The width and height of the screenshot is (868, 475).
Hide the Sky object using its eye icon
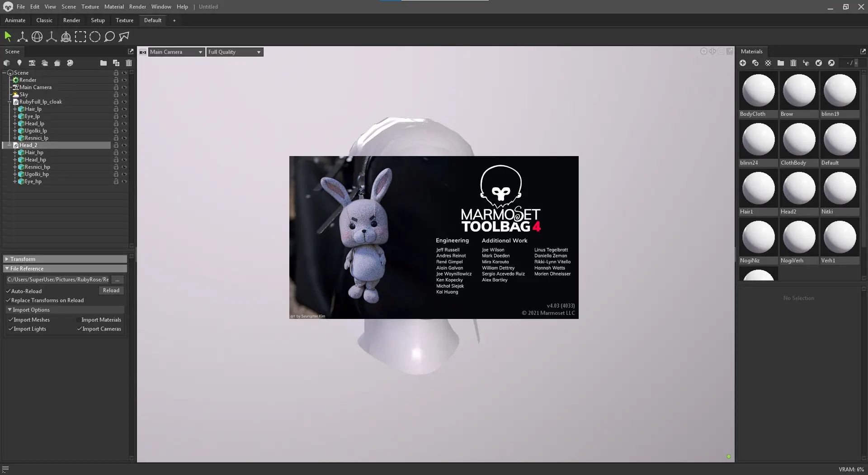click(x=124, y=95)
